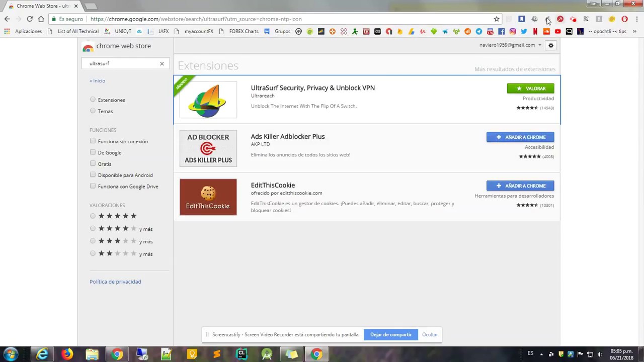Screen dimensions: 644x362
Task: Select the Extensiones filter radio button
Action: tap(93, 100)
